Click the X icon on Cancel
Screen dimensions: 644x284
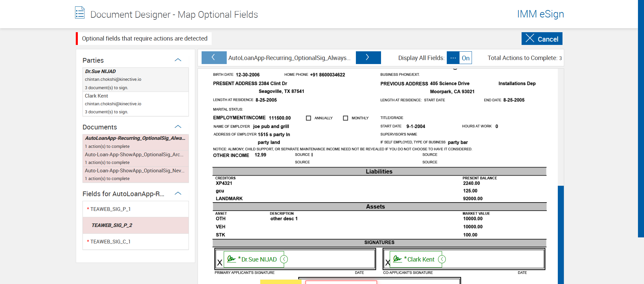pyautogui.click(x=530, y=38)
